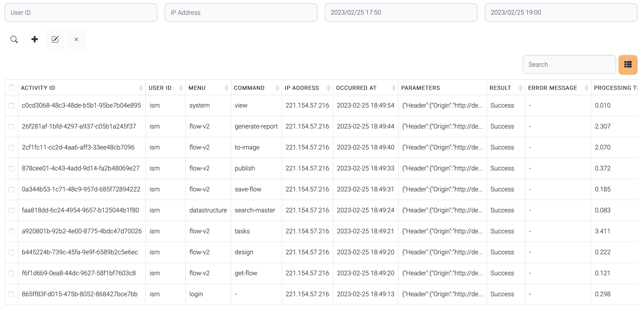Sort by IP Address column arrows
This screenshot has height=309, width=644.
[328, 88]
